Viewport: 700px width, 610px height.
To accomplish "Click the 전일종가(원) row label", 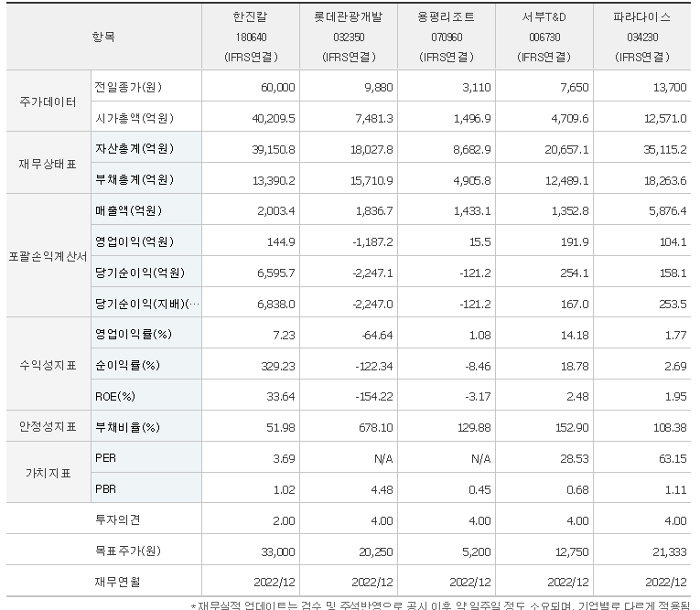I will coord(128,87).
